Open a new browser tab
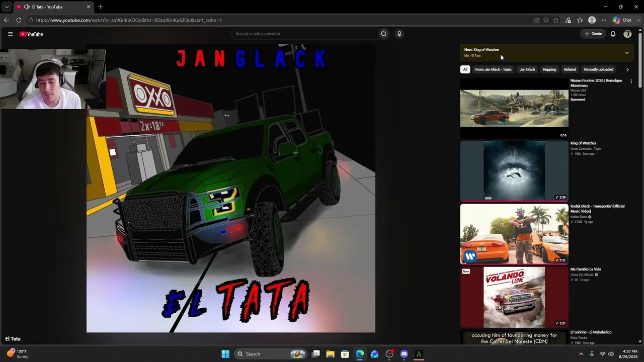 (x=101, y=7)
